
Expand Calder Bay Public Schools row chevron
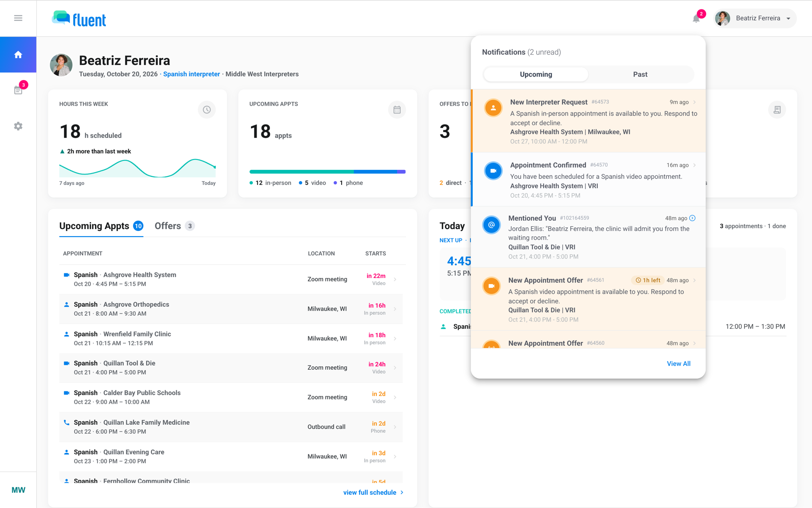click(x=395, y=397)
